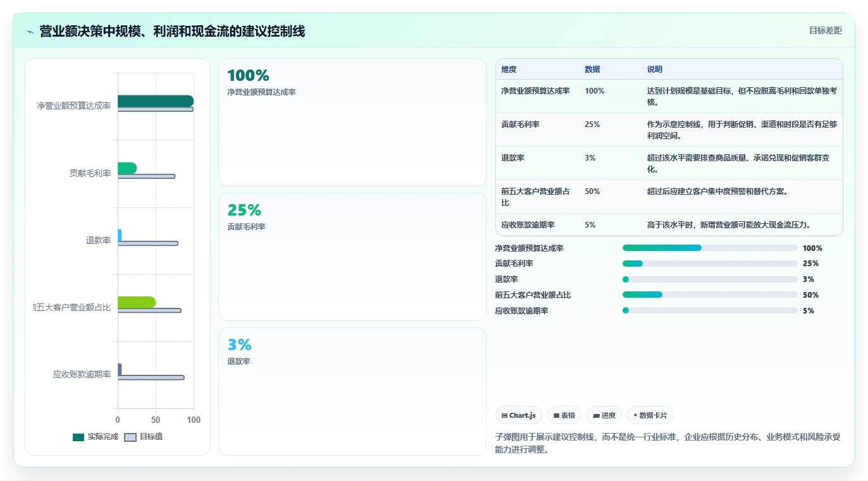The height and width of the screenshot is (481, 868).
Task: Click the 贡献毛利率 table row label
Action: click(x=520, y=125)
